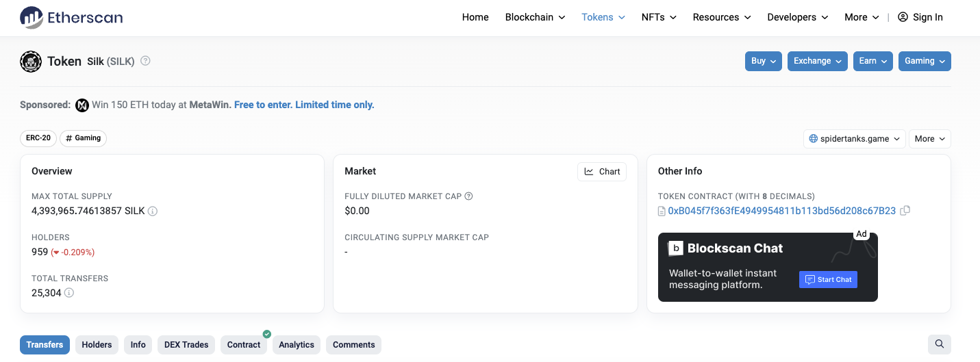Viewport: 980px width, 362px height.
Task: Open the Contract tab
Action: [244, 345]
